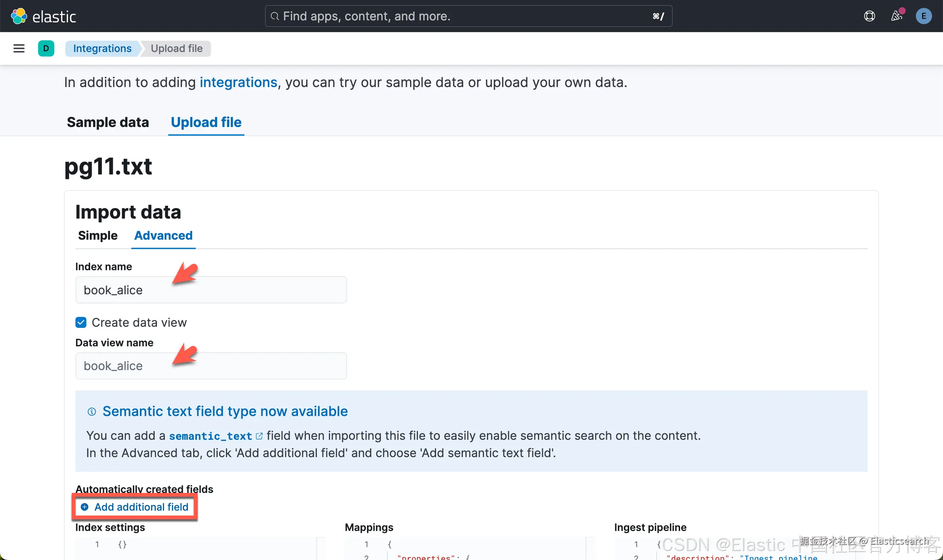Select the Simple import tab
943x560 pixels.
(98, 236)
